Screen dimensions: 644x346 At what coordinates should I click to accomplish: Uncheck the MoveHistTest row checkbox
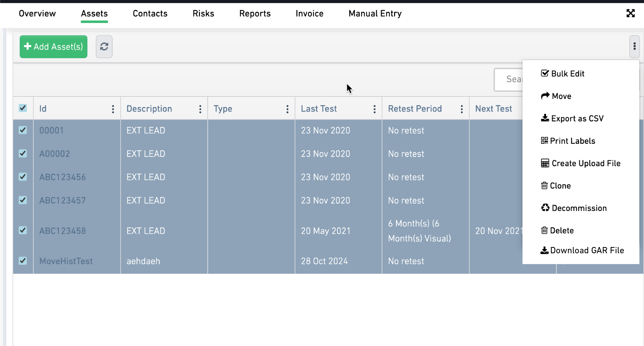click(x=23, y=261)
